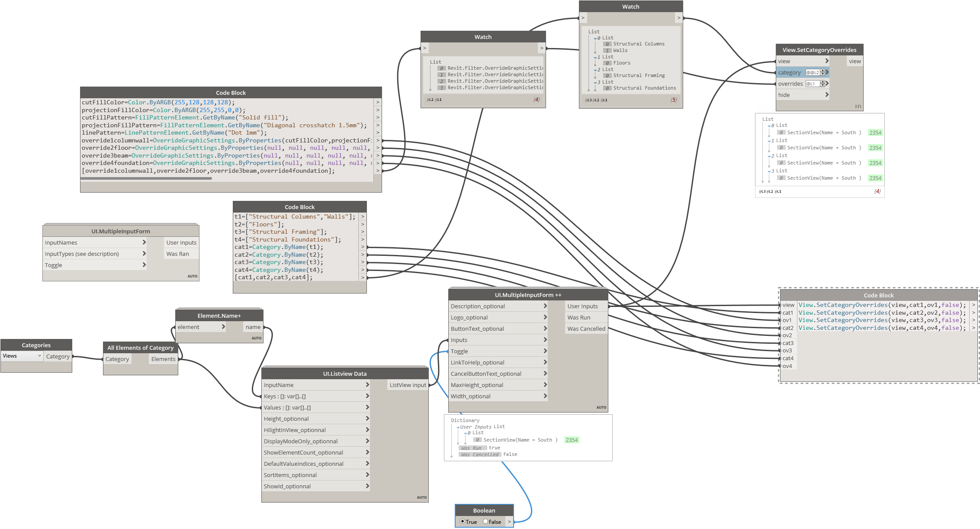Click chevron of HilightInView_optionnal port
This screenshot has height=529, width=980.
tap(367, 430)
